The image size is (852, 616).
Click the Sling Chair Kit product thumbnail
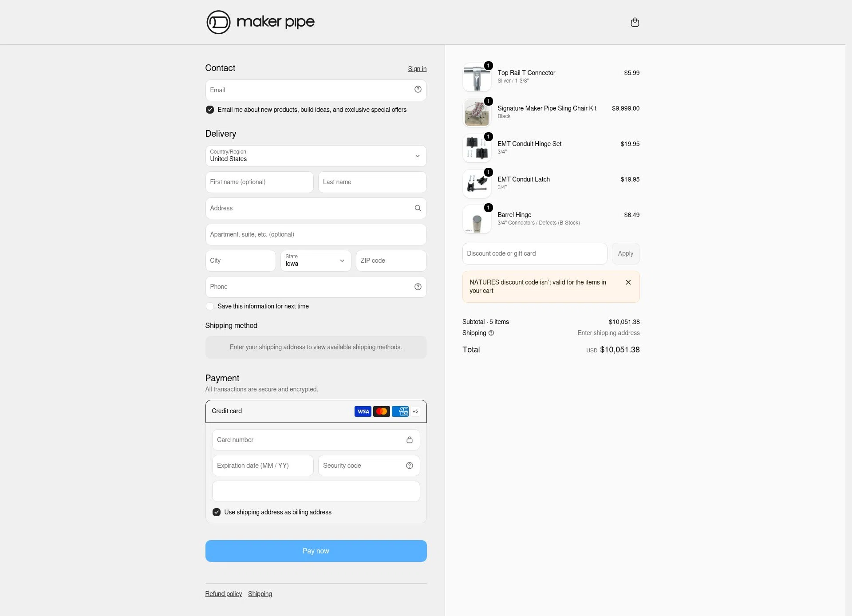(x=477, y=113)
